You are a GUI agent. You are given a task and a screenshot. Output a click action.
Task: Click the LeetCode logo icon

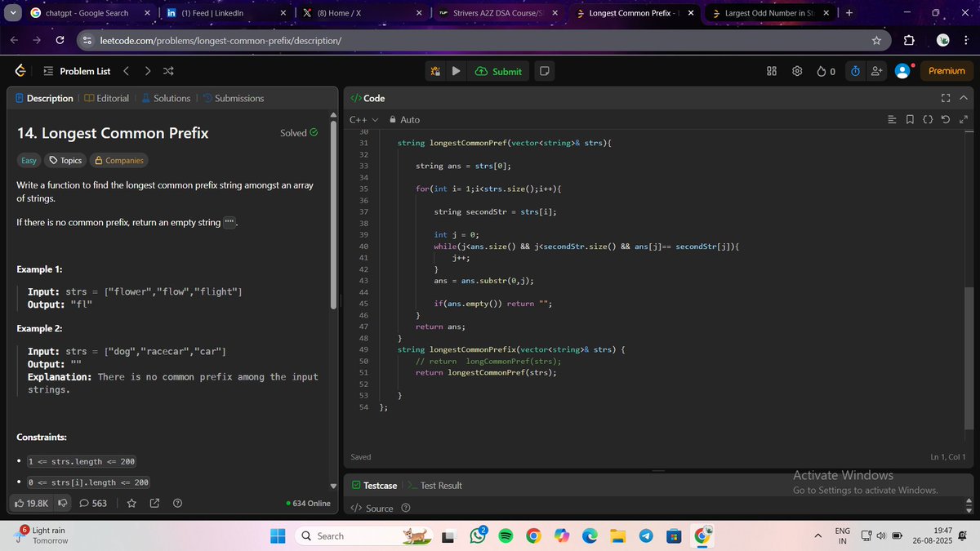(20, 71)
